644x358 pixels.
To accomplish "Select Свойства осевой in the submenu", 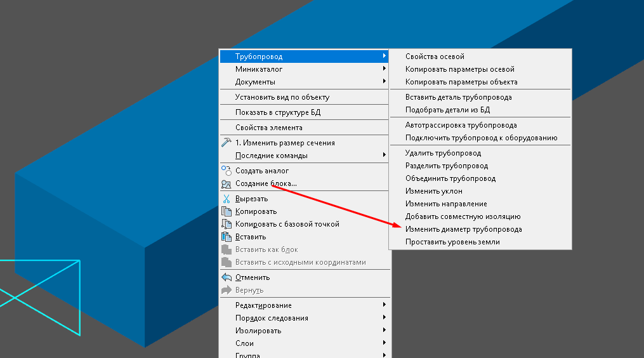I will (x=435, y=56).
